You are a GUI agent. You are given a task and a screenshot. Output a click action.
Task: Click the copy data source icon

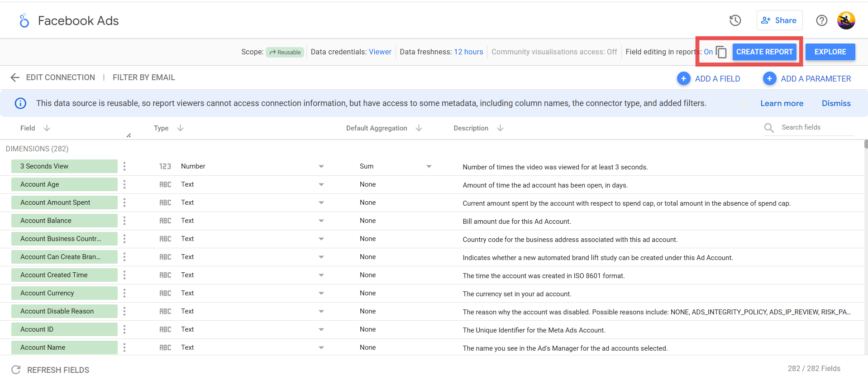[x=721, y=52]
